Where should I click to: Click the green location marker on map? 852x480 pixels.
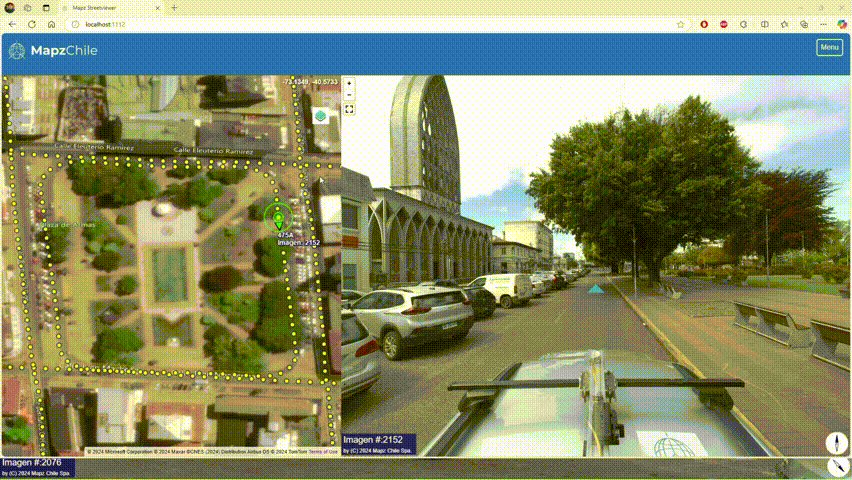click(278, 216)
